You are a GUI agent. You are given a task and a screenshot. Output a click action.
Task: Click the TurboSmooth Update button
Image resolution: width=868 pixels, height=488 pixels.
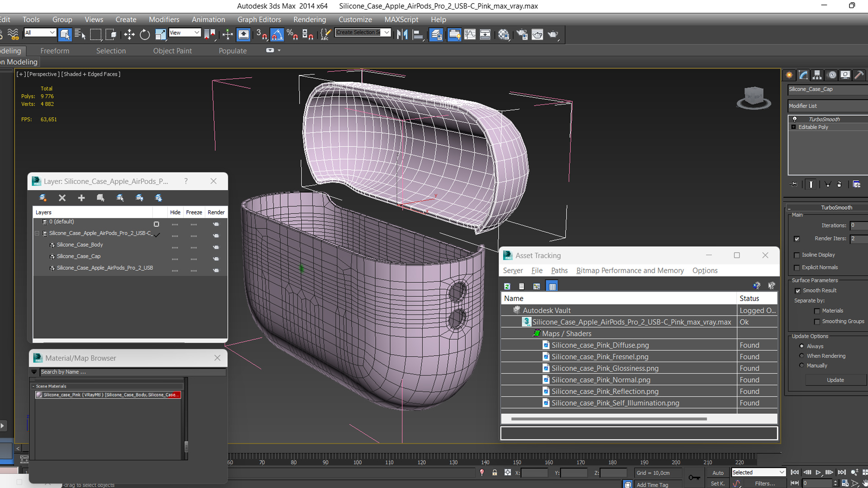(x=835, y=380)
